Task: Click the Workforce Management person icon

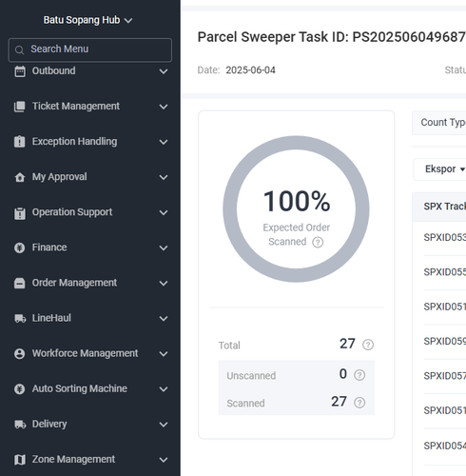Action: tap(20, 353)
